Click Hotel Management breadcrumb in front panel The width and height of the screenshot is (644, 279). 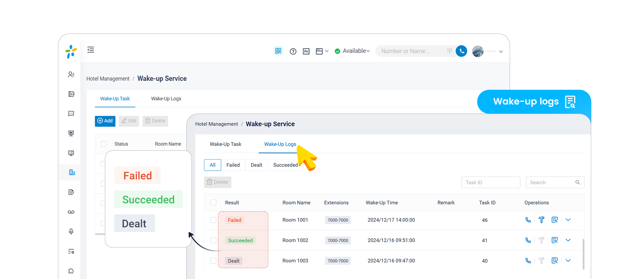[216, 124]
